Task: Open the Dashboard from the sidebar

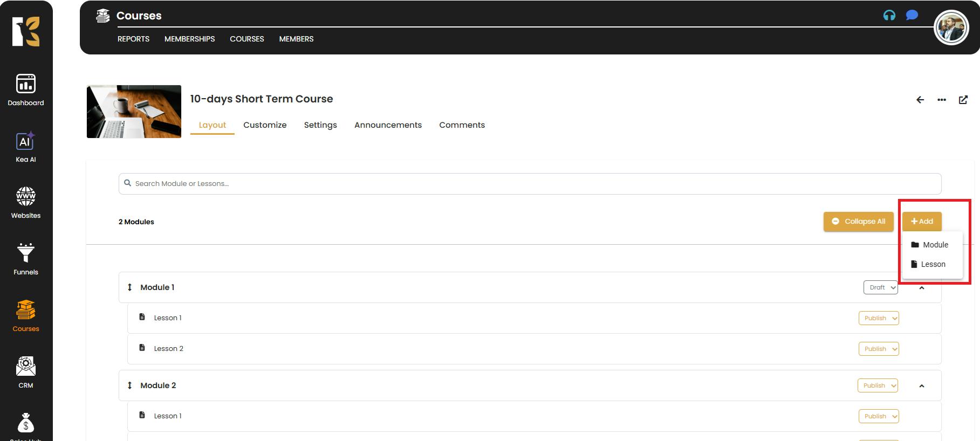Action: [26, 90]
